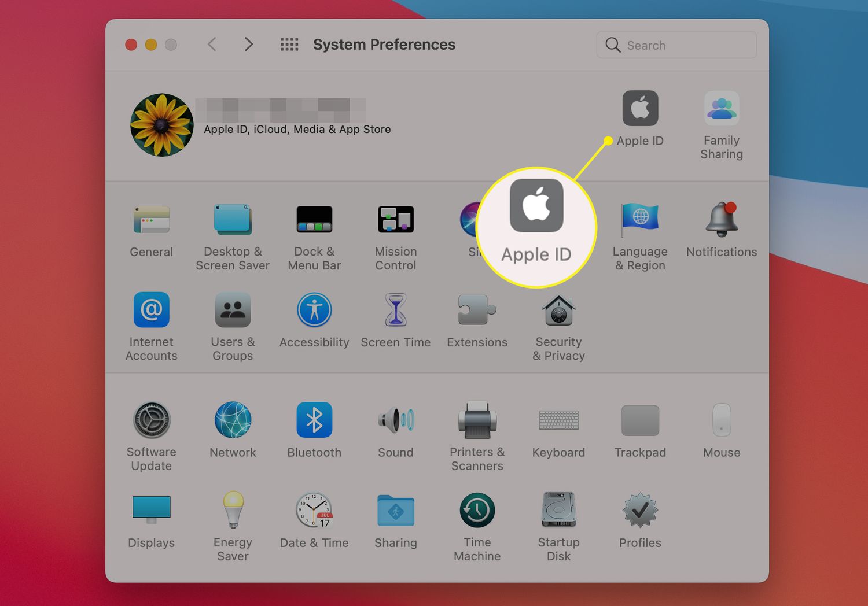Image resolution: width=868 pixels, height=606 pixels.
Task: Click the Apple ID icon at top right
Action: (x=640, y=109)
